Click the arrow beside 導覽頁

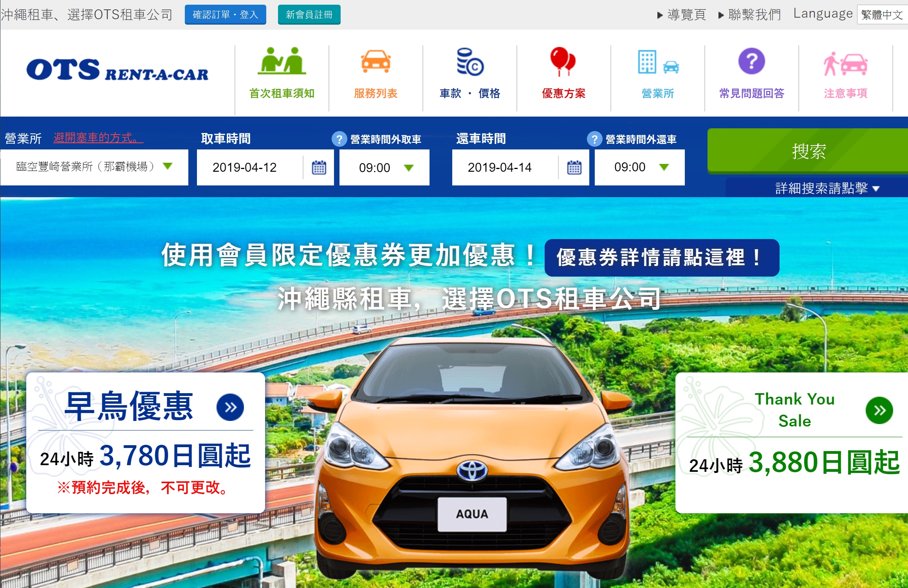660,15
